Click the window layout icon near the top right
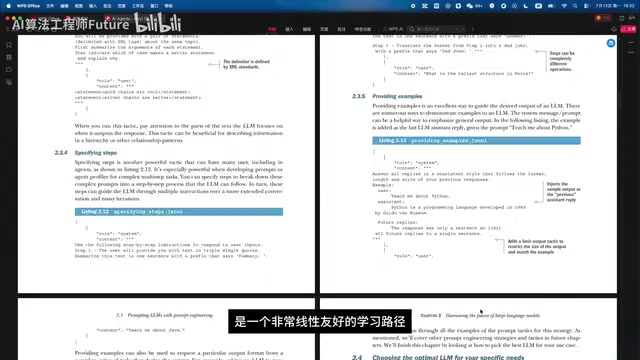The width and height of the screenshot is (640, 360). pos(622,18)
